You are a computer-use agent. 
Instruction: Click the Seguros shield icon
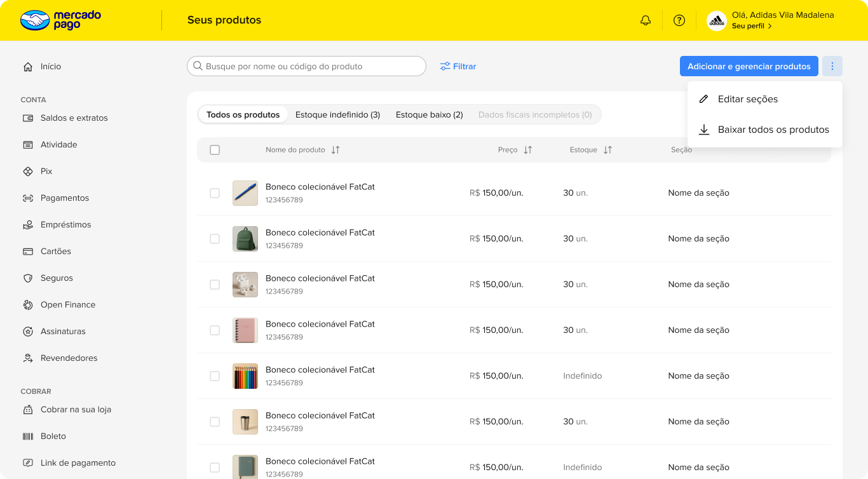pyautogui.click(x=28, y=278)
